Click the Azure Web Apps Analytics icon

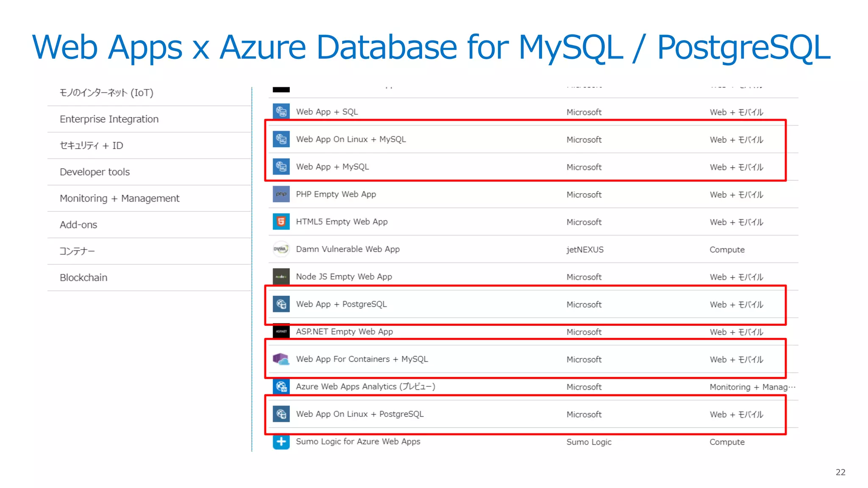pyautogui.click(x=281, y=386)
